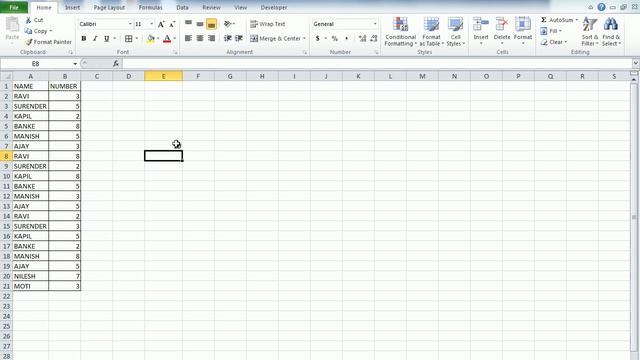The width and height of the screenshot is (640, 360).
Task: Open the font size 11 dropdown
Action: tap(151, 24)
